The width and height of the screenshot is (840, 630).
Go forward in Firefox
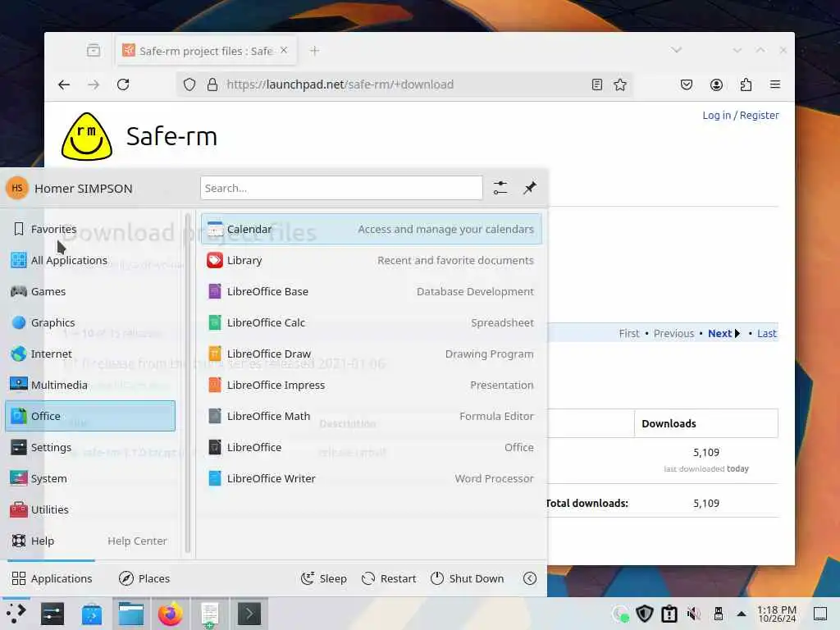coord(94,84)
